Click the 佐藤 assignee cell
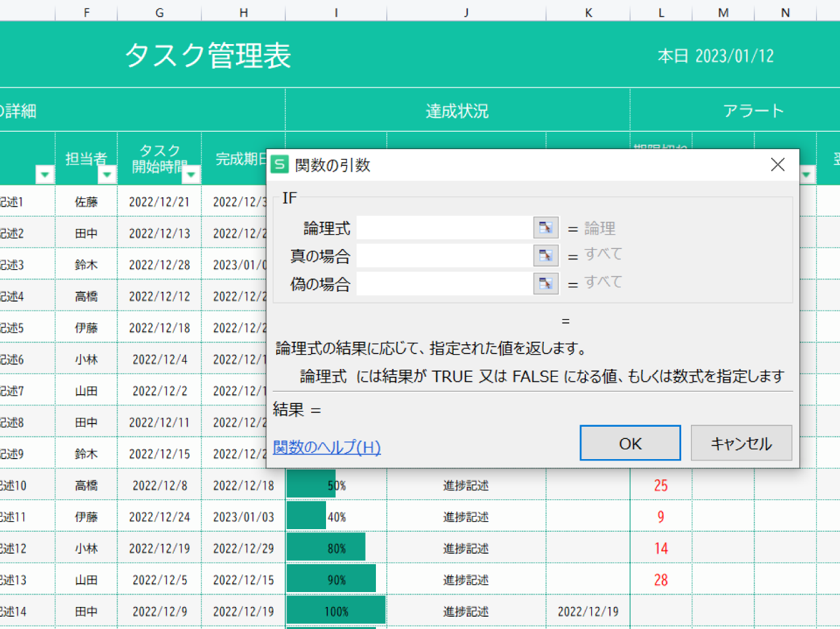840x629 pixels. 86,202
